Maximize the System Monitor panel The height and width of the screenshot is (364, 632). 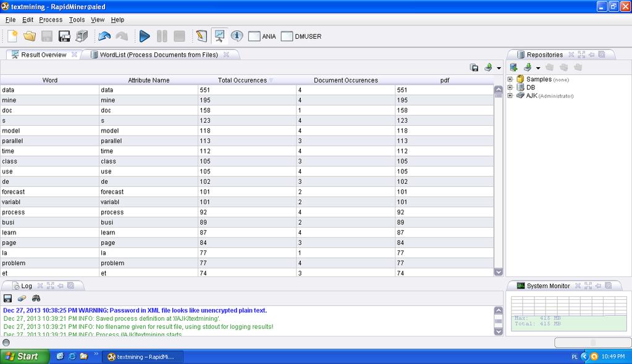coord(588,286)
